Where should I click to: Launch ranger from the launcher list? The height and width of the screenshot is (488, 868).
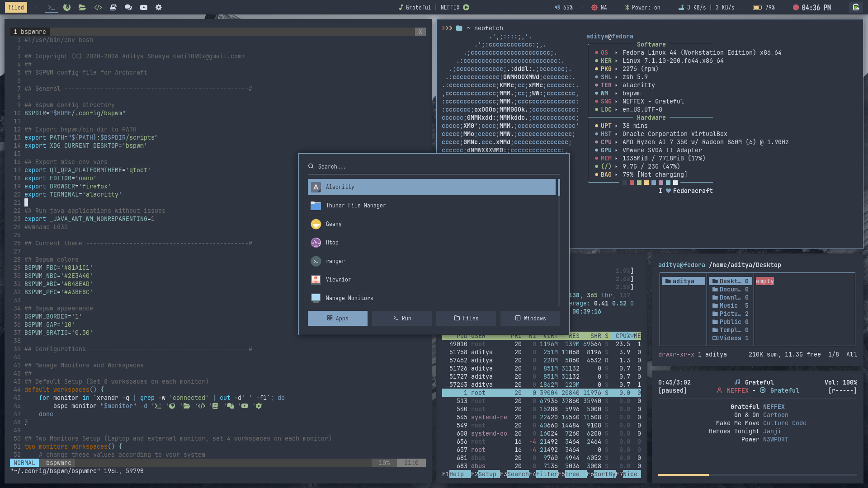[432, 261]
